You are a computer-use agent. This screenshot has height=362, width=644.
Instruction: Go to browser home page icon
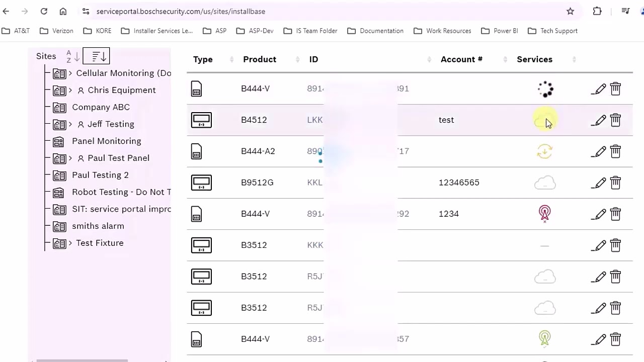click(63, 11)
